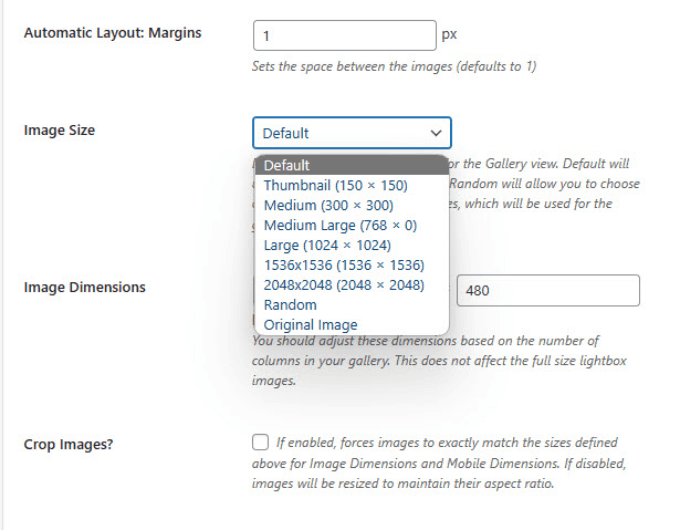This screenshot has height=530, width=680.
Task: Click the dimensions field containing 480
Action: coord(547,291)
